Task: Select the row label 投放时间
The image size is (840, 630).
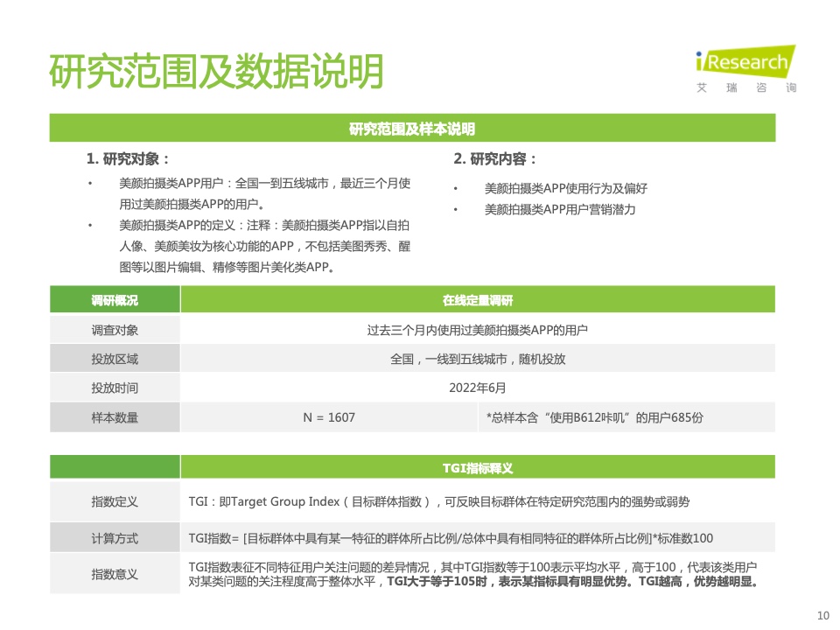Action: [115, 388]
